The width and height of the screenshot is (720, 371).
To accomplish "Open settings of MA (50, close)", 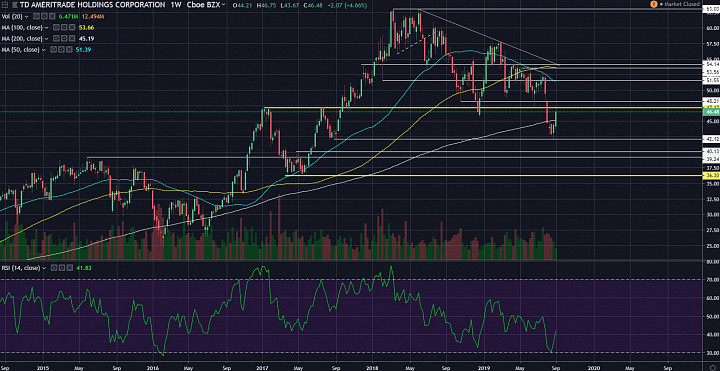I will tap(62, 50).
